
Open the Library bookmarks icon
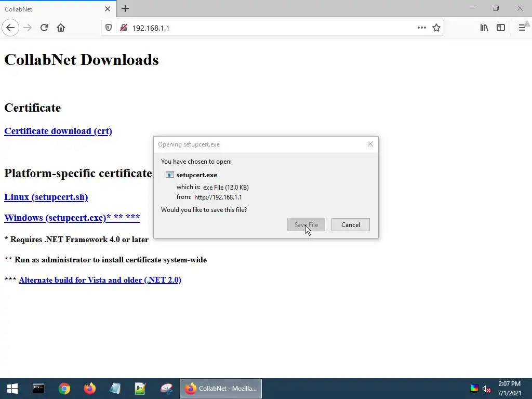484,28
